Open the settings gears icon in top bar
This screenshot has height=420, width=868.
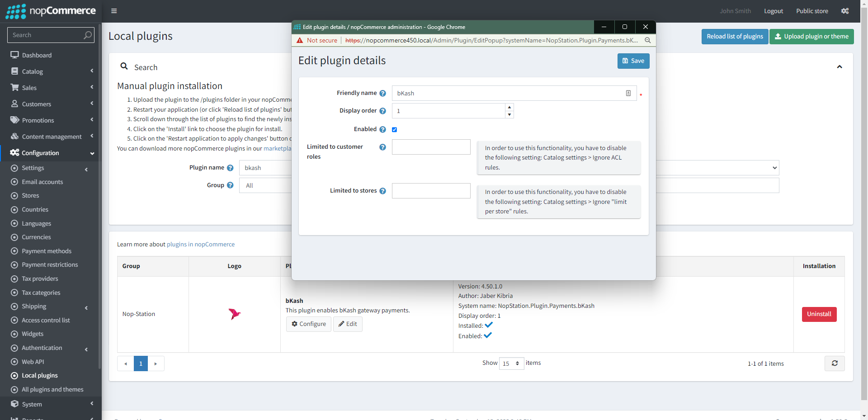click(x=844, y=11)
